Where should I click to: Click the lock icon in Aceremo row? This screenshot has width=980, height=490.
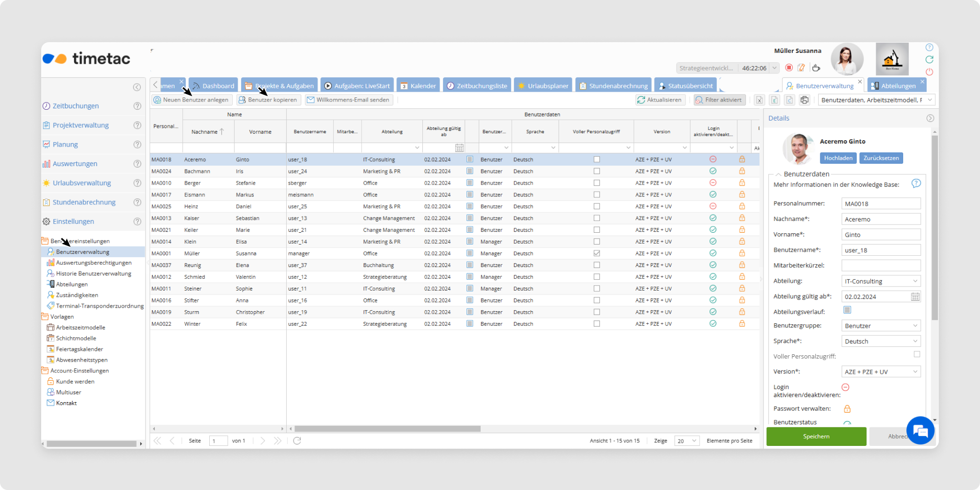coord(742,159)
